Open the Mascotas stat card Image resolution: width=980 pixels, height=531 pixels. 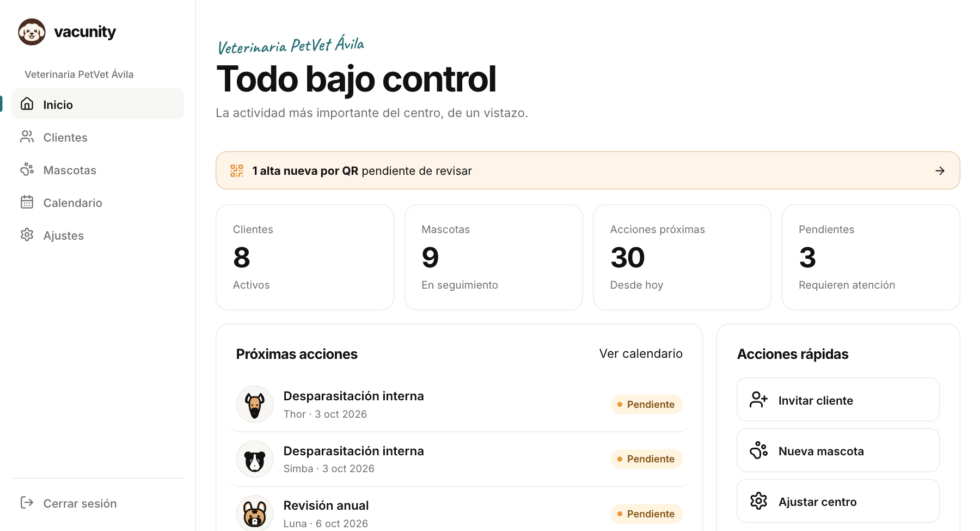(493, 257)
